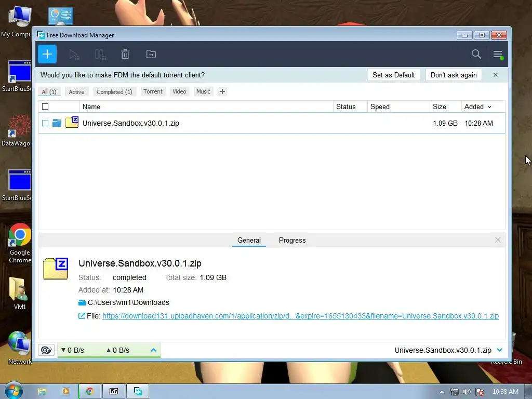Open Google Chrome desktop shortcut

[20, 243]
